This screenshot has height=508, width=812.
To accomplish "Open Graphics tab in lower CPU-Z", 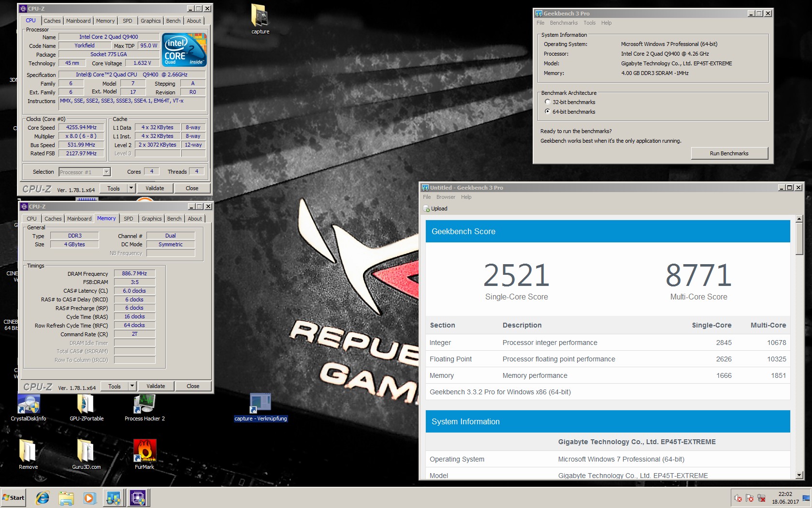I will [x=152, y=219].
